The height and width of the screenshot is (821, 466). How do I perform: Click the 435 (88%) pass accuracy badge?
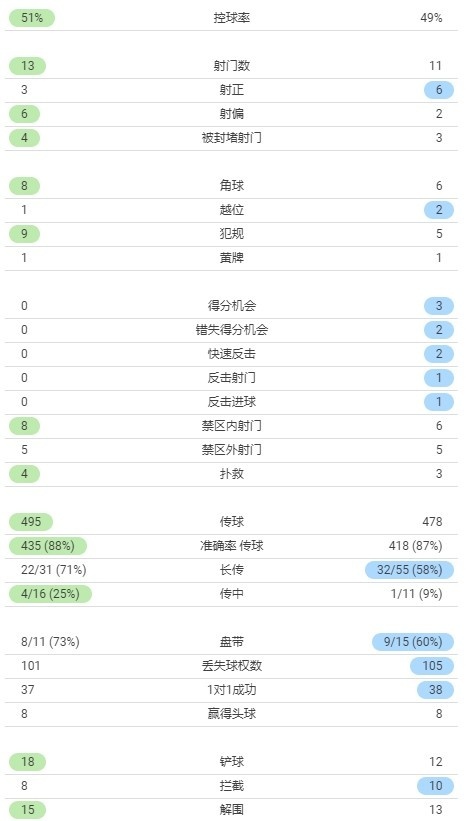(48, 546)
